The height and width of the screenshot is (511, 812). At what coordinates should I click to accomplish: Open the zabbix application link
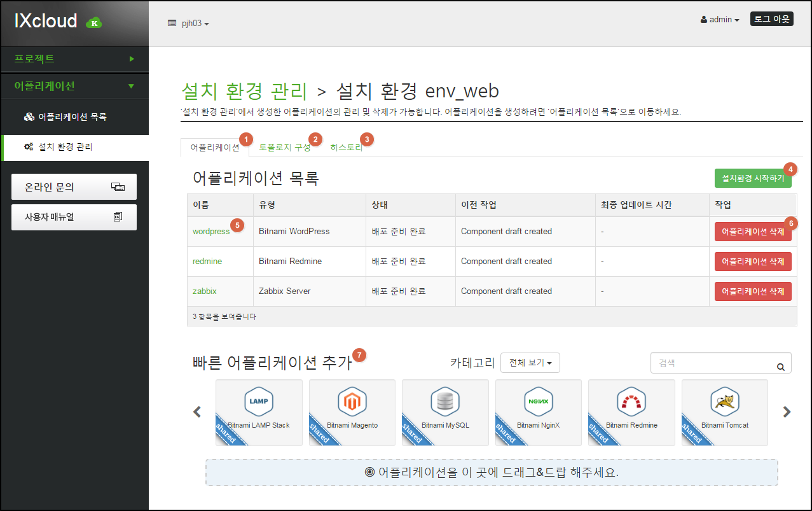[205, 291]
